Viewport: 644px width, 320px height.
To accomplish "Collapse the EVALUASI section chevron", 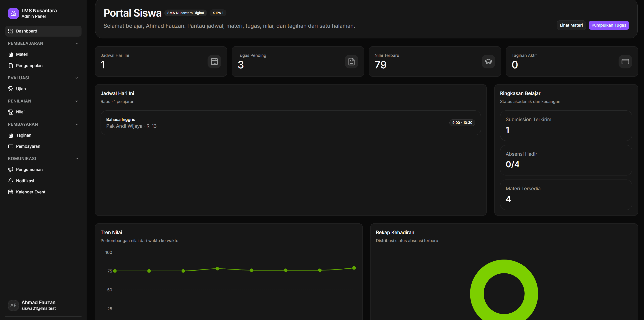I will pos(77,78).
